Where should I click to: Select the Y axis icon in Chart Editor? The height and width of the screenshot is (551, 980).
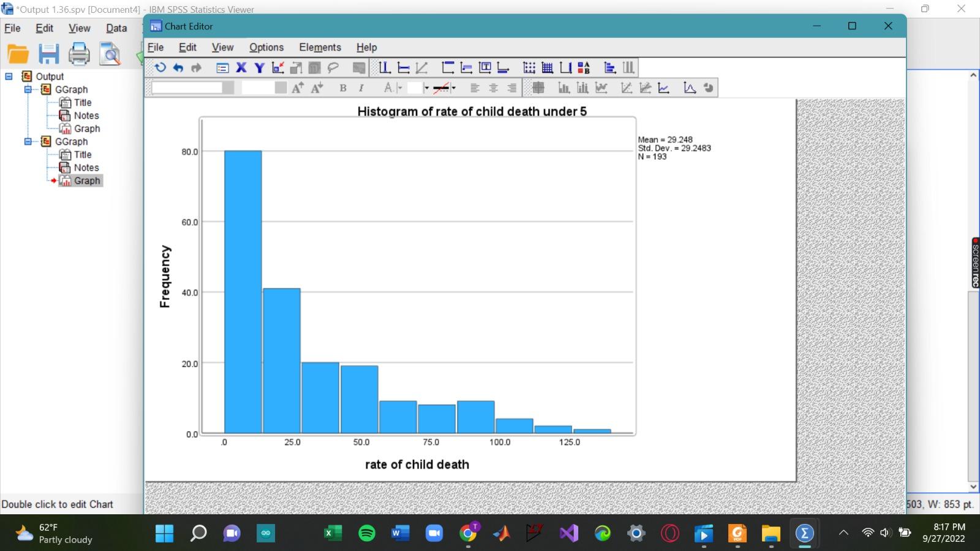pos(258,67)
